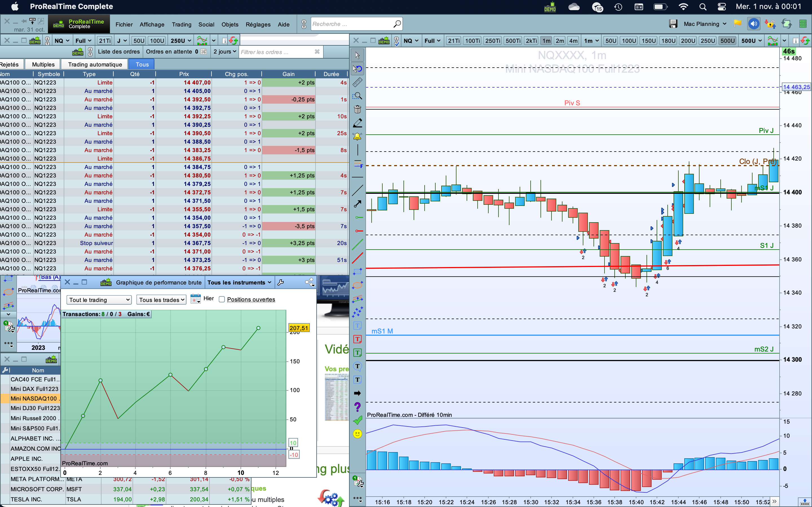The height and width of the screenshot is (507, 812).
Task: Select the pencil drawing tool
Action: click(357, 123)
